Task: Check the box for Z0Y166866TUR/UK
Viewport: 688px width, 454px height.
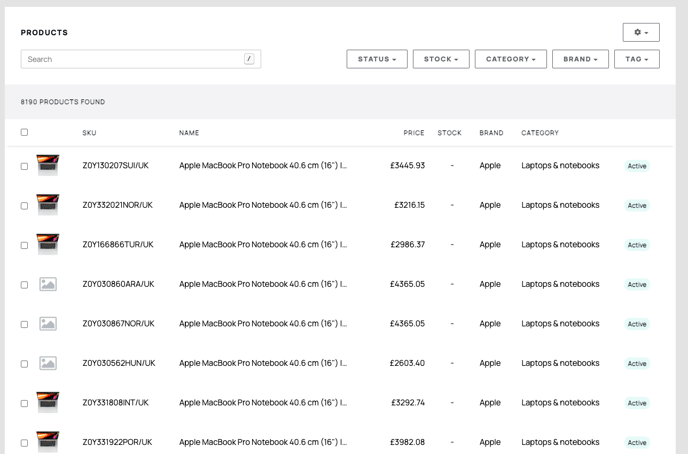Action: click(24, 245)
